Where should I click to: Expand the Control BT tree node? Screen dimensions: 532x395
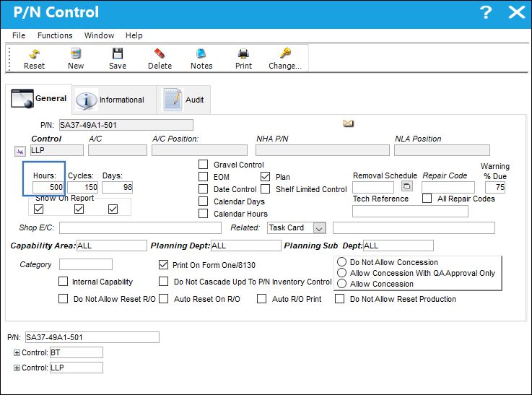coord(17,352)
